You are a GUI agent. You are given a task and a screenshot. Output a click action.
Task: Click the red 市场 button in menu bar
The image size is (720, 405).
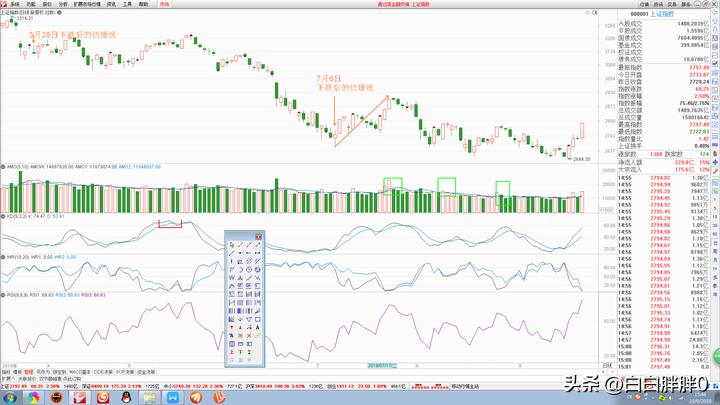[x=165, y=5]
